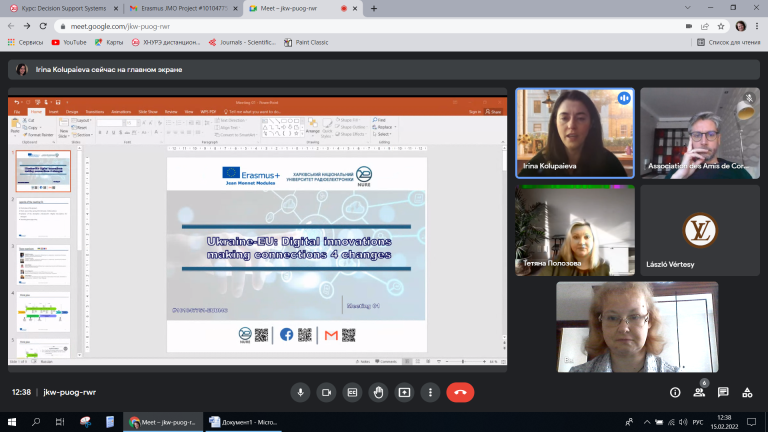
Task: Open the Chrome profile avatar
Action: (741, 26)
